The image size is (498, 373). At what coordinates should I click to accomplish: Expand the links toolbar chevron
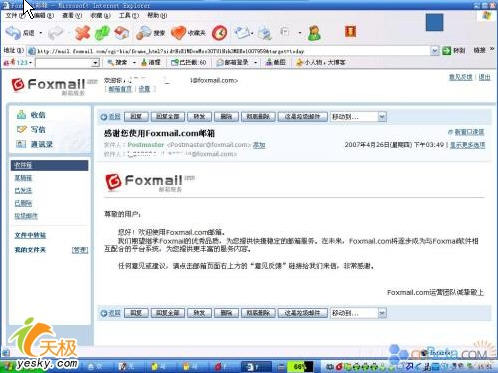492,49
